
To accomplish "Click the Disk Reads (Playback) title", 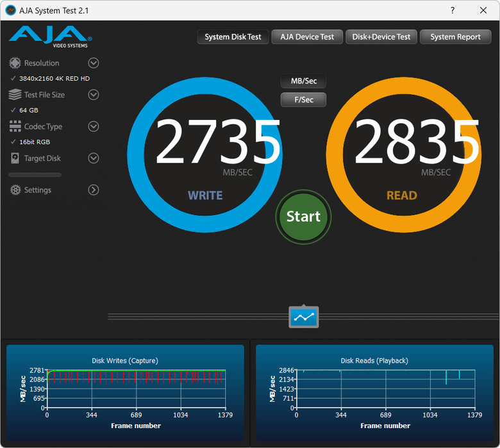I will [x=374, y=361].
